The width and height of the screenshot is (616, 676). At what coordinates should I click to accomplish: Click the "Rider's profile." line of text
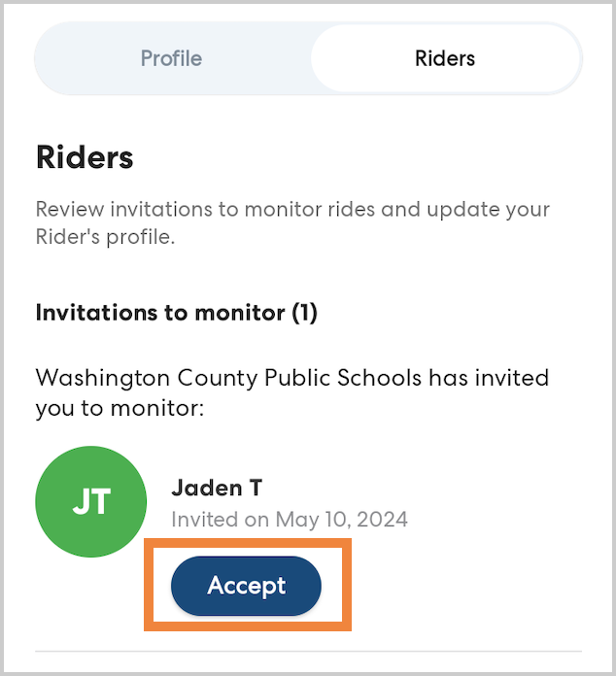click(x=105, y=237)
